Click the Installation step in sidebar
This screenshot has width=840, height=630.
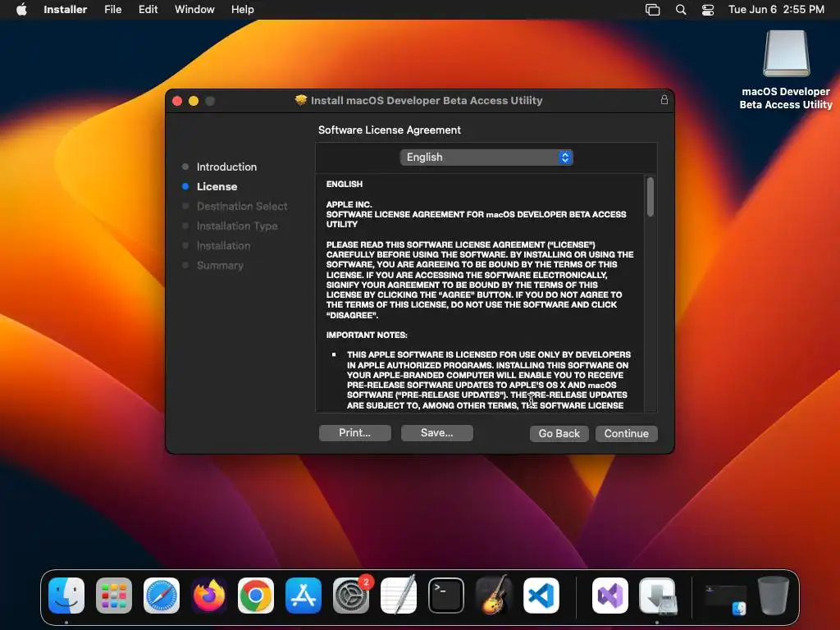pyautogui.click(x=223, y=245)
